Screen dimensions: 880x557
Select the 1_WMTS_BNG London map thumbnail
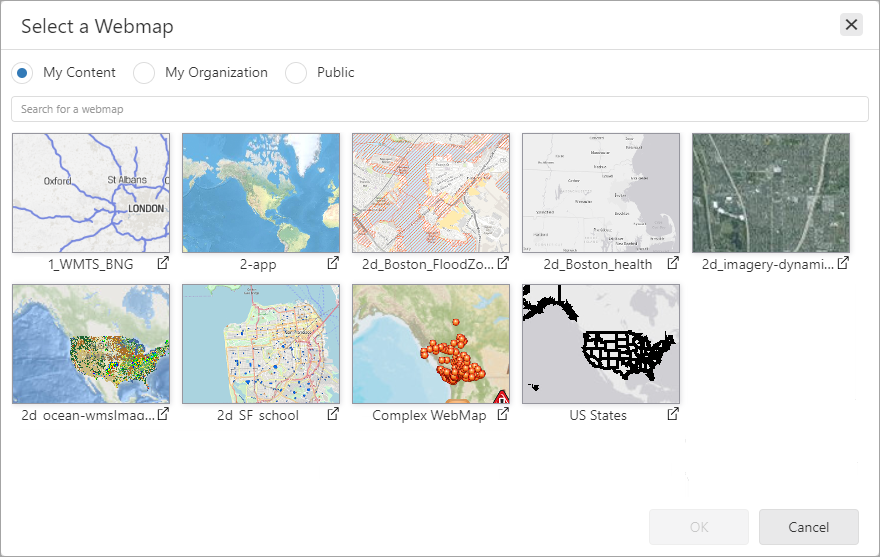(91, 193)
